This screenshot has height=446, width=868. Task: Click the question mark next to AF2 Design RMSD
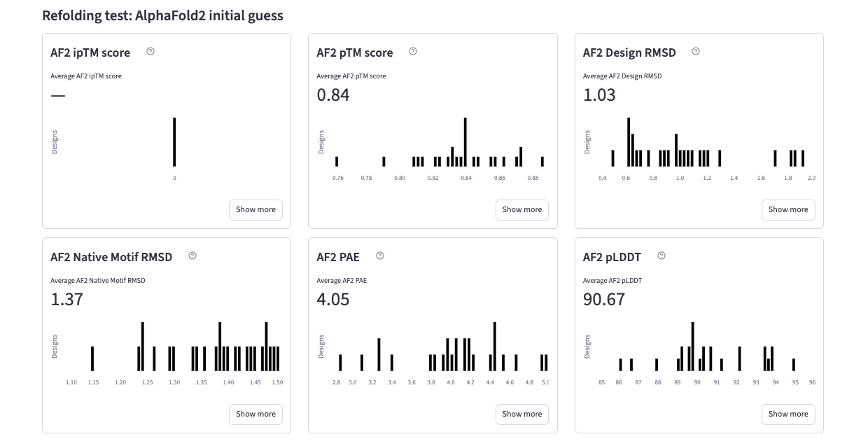pyautogui.click(x=695, y=51)
